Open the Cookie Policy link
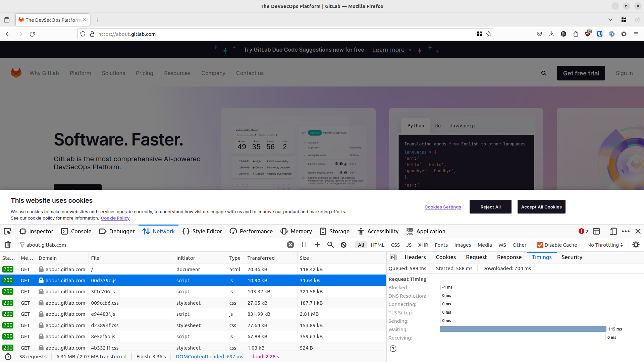644x362 pixels. [115, 218]
